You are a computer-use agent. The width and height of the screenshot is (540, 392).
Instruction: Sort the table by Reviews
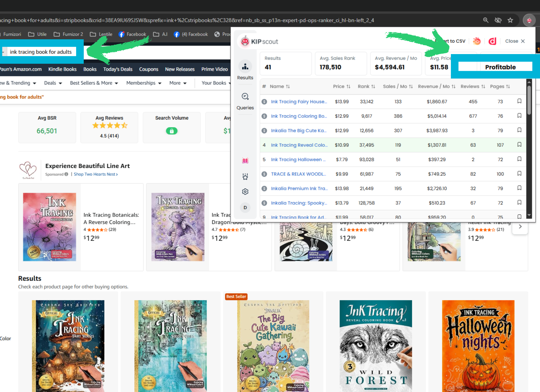pos(473,86)
